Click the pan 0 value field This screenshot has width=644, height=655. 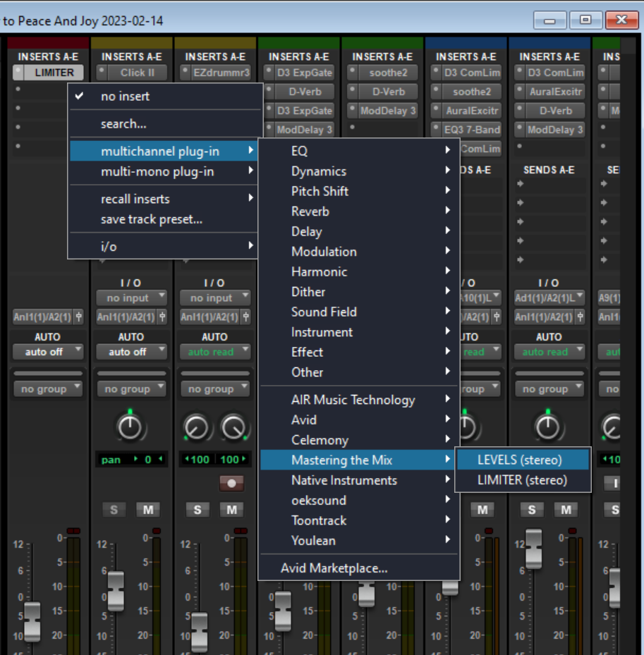point(147,460)
